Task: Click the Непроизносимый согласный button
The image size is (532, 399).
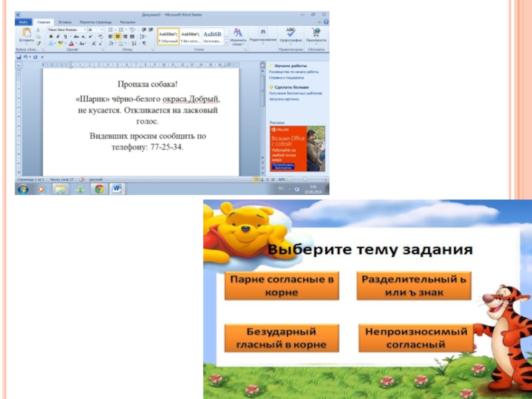Action: (x=416, y=338)
